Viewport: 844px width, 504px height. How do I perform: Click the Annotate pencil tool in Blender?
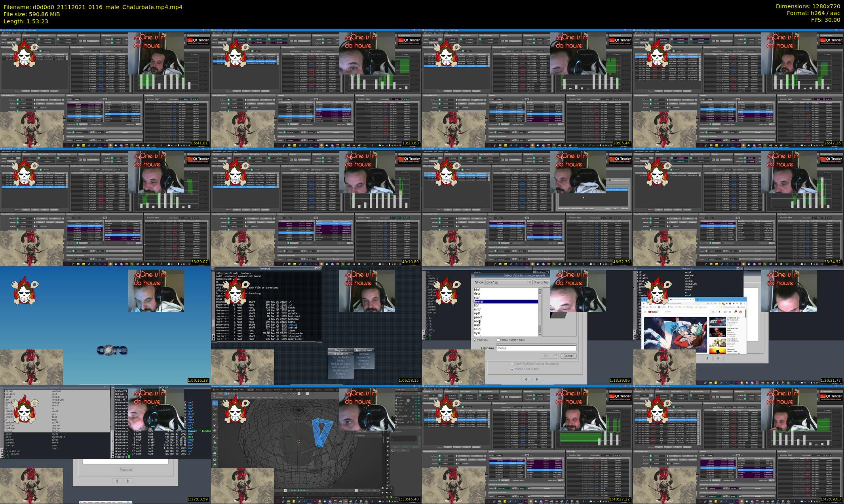click(215, 437)
